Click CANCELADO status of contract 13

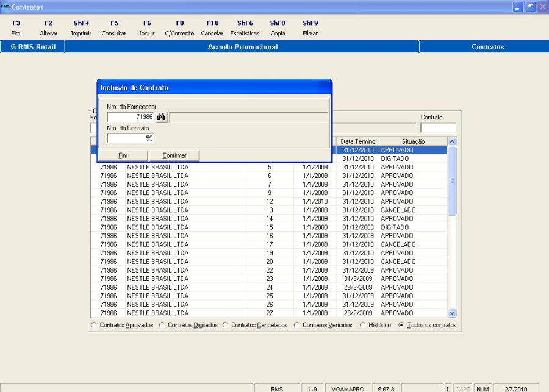(398, 210)
